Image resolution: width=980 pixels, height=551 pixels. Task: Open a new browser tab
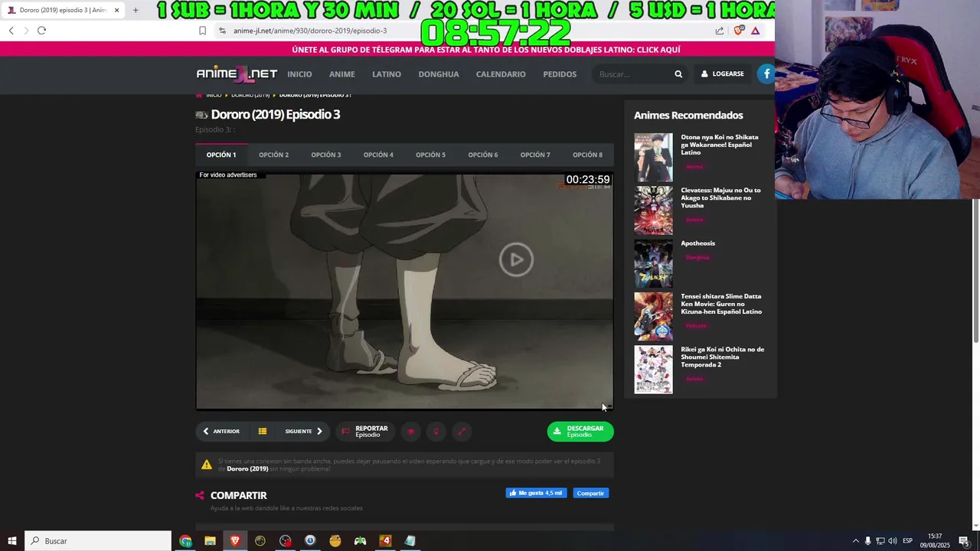tap(136, 10)
